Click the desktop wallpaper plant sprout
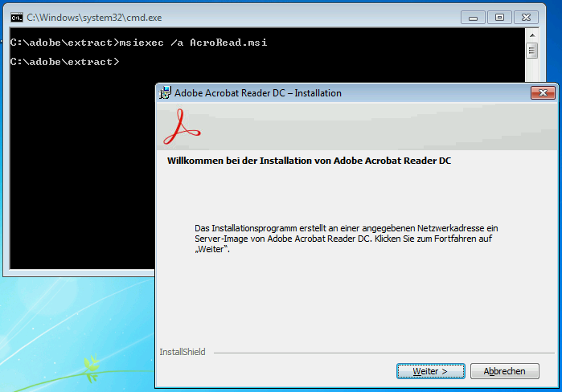The height and width of the screenshot is (392, 562). 91,368
